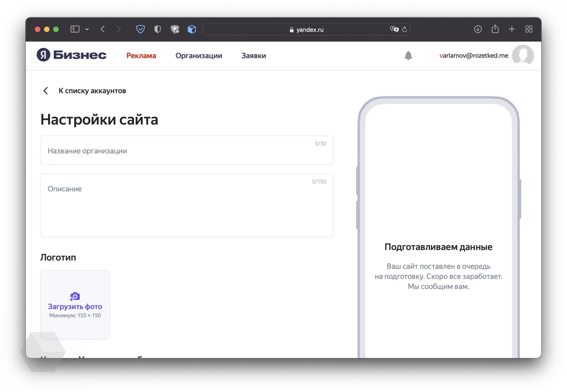This screenshot has height=392, width=567.
Task: Open notifications bell
Action: pyautogui.click(x=408, y=56)
